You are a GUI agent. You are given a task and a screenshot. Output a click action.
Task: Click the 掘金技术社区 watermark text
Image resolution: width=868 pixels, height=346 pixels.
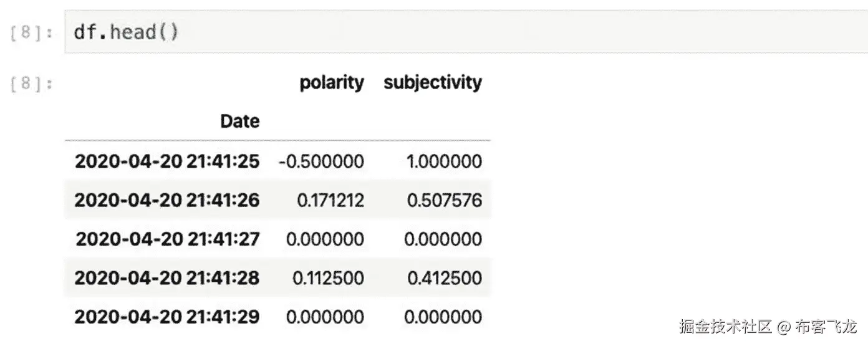point(726,325)
